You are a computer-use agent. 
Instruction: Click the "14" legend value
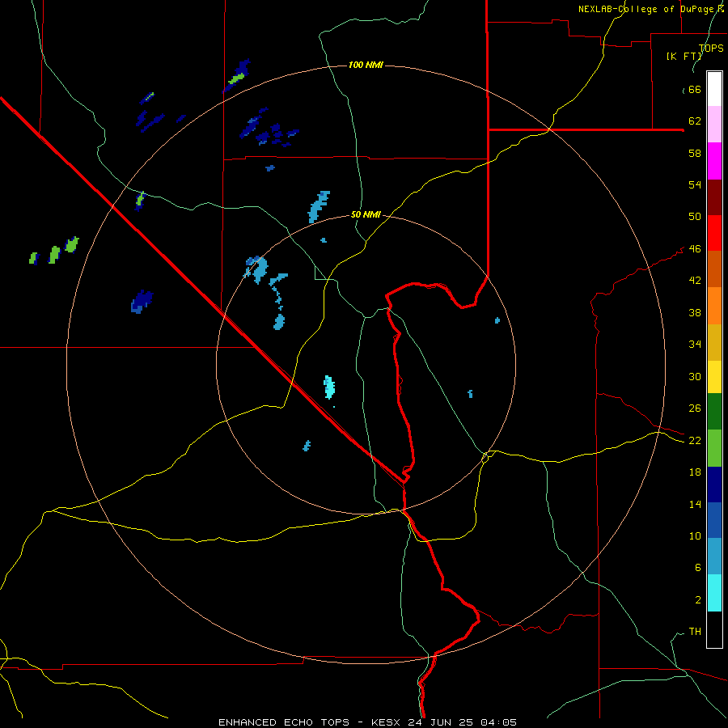pos(695,504)
